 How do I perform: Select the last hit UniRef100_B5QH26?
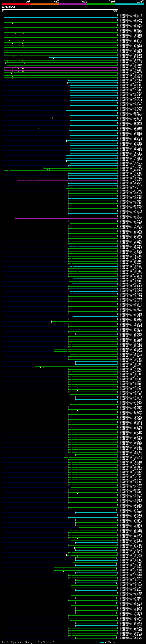[131, 638]
